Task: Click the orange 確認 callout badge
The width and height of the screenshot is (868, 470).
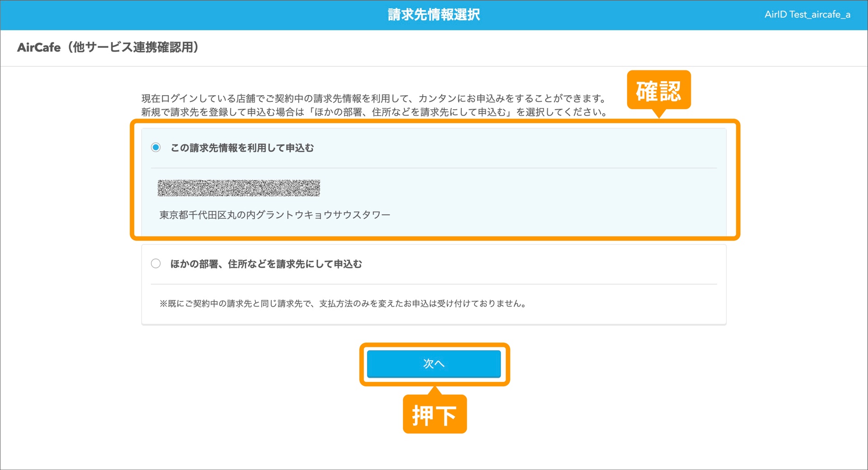Action: point(658,90)
